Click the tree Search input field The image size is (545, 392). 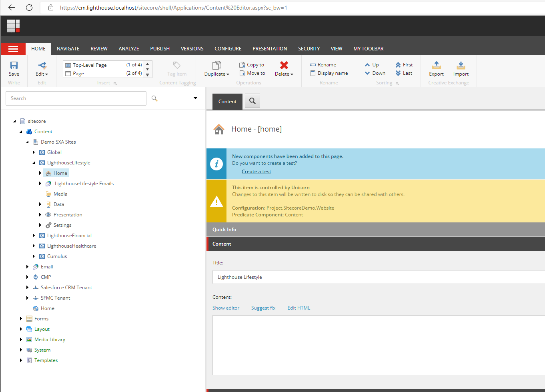point(76,98)
